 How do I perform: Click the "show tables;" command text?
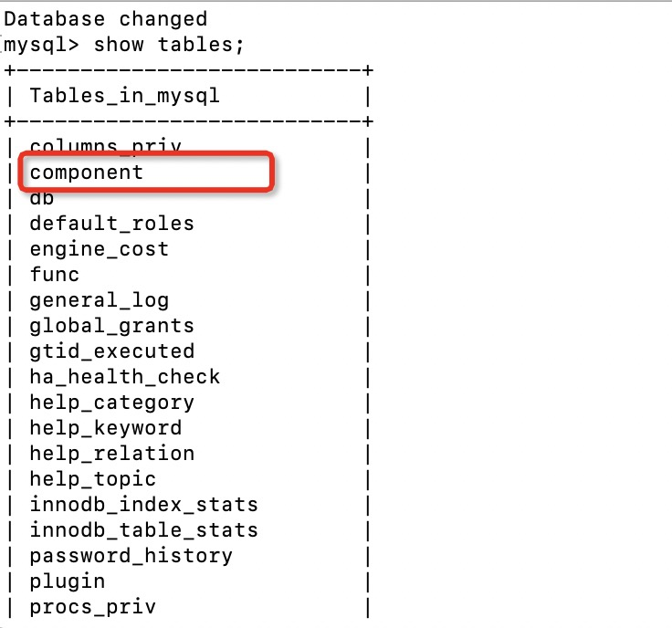(170, 44)
